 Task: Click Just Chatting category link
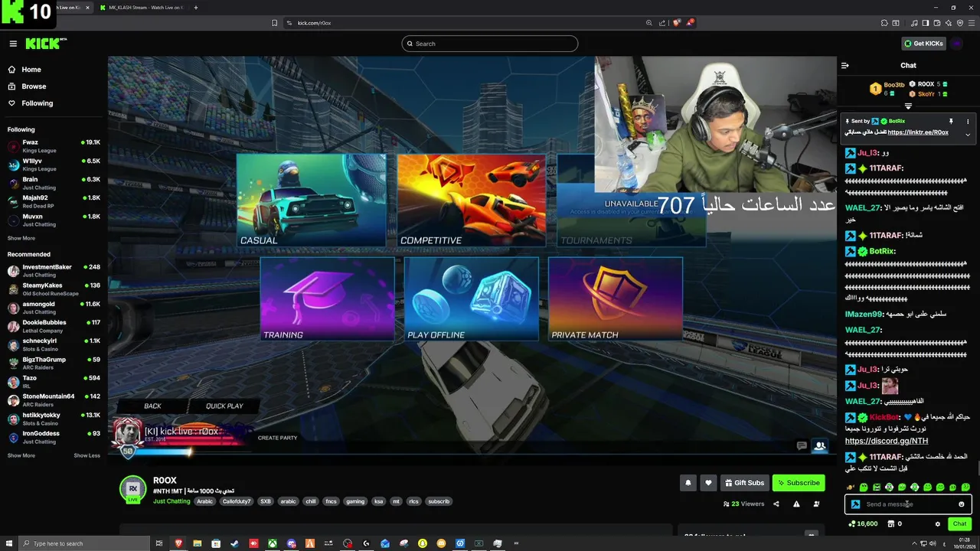point(171,502)
